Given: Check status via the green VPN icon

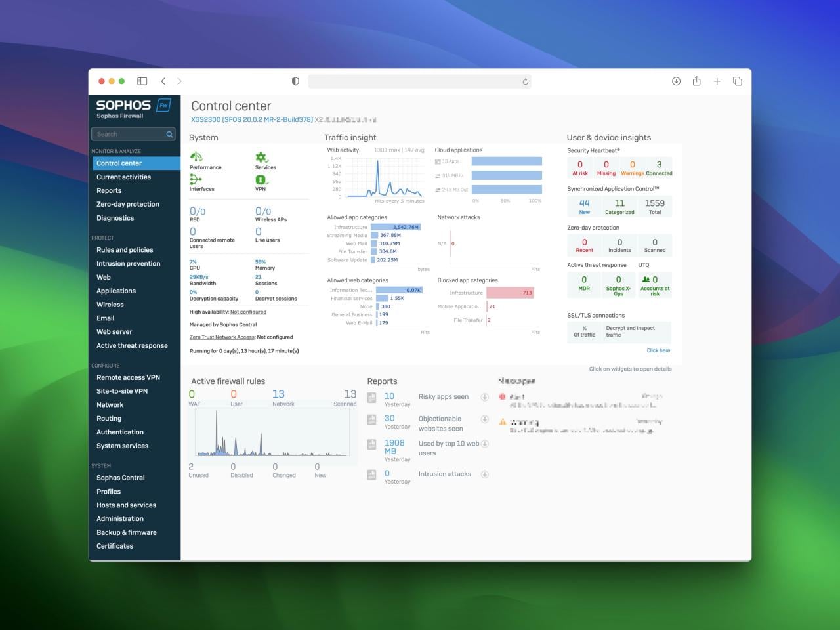Looking at the screenshot, I should click(260, 178).
